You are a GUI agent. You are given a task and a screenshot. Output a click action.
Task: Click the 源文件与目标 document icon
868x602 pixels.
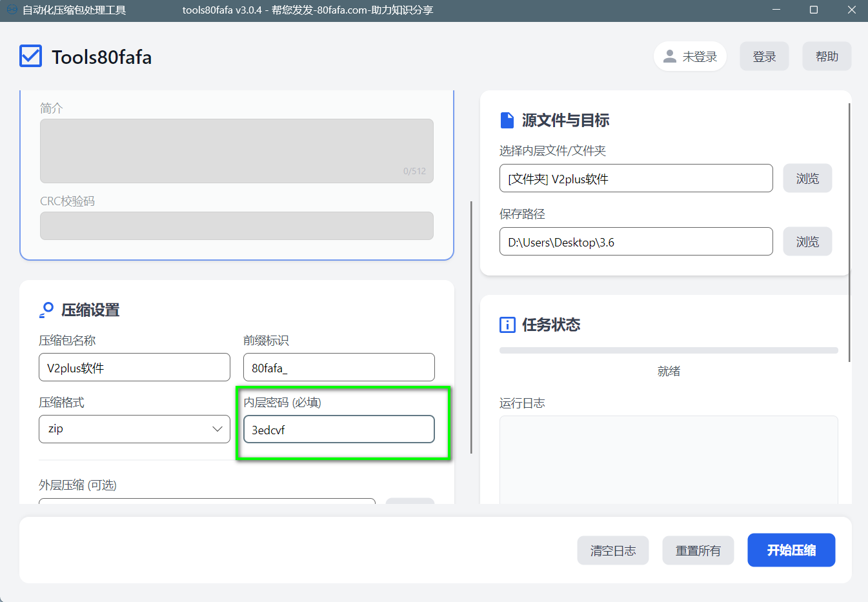click(507, 121)
